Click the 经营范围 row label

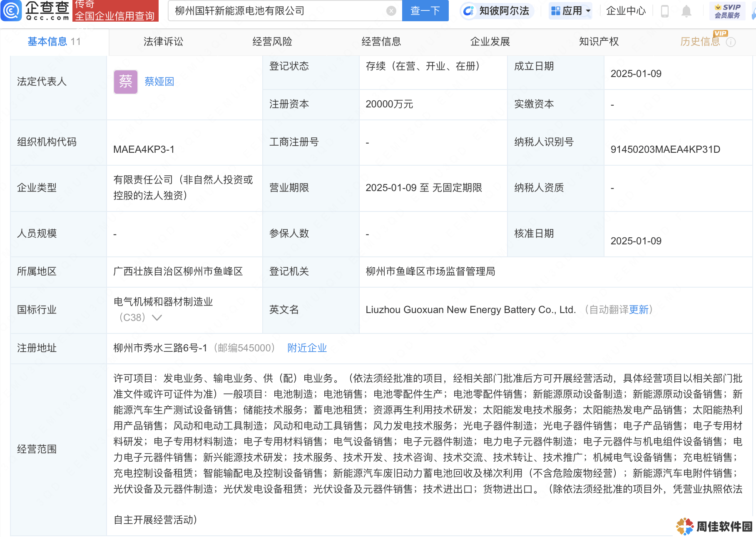37,449
